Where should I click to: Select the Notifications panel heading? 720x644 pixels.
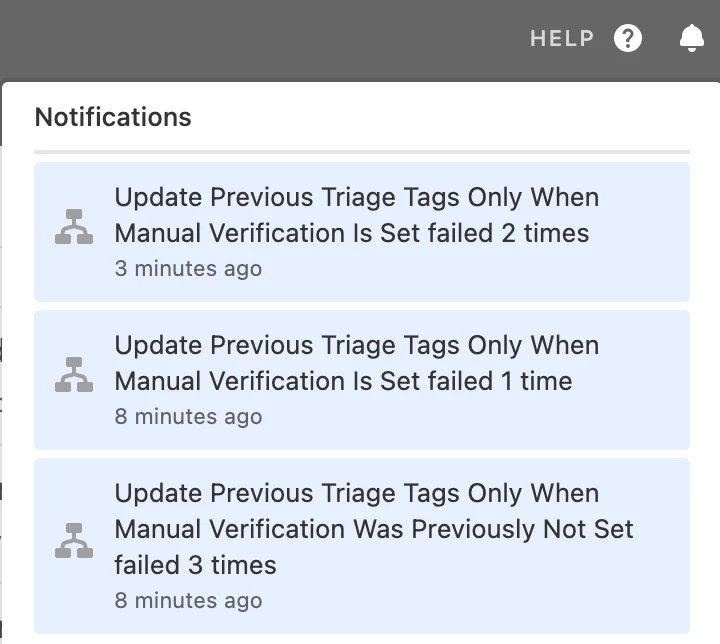(x=113, y=117)
